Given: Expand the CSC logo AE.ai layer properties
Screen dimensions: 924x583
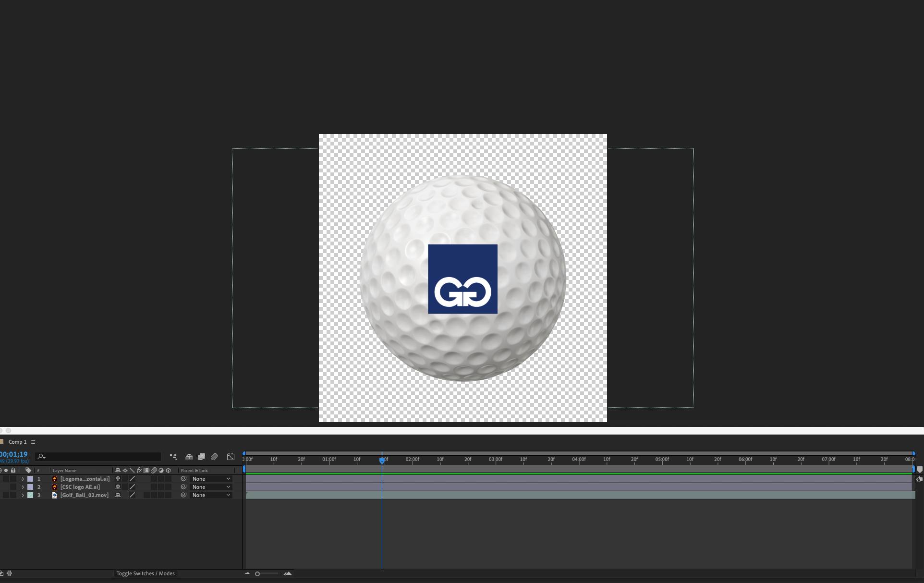Looking at the screenshot, I should [23, 487].
